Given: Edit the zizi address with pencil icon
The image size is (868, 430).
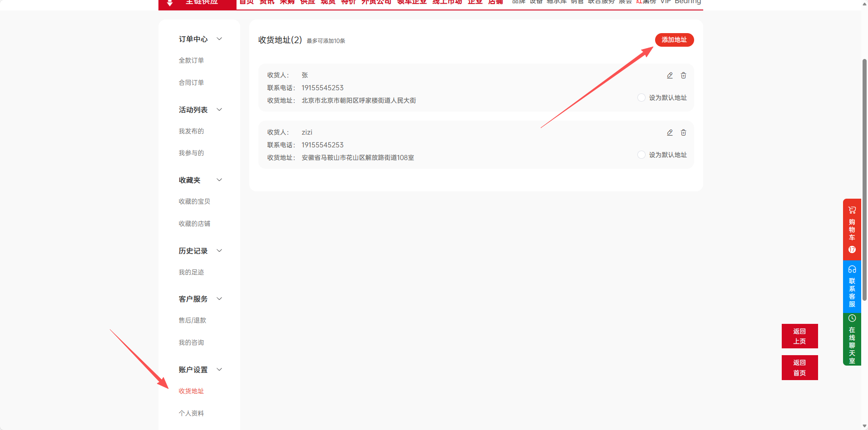Looking at the screenshot, I should (x=670, y=132).
